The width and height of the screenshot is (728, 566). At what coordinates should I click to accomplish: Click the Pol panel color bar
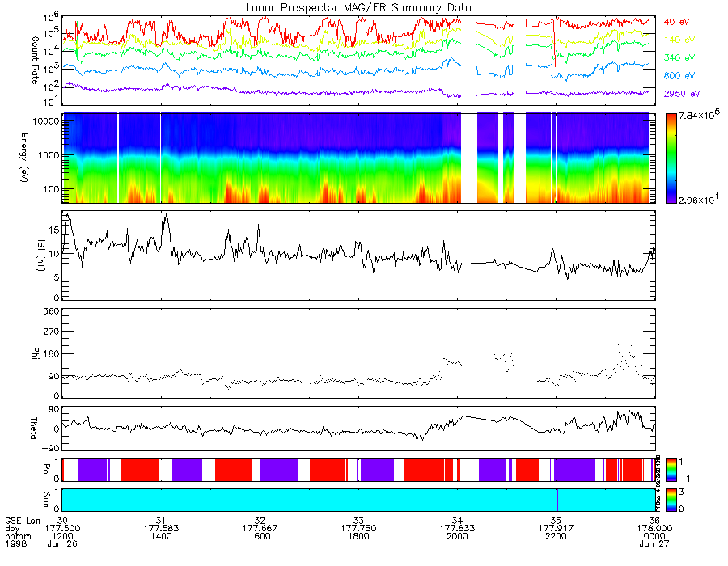[x=671, y=470]
